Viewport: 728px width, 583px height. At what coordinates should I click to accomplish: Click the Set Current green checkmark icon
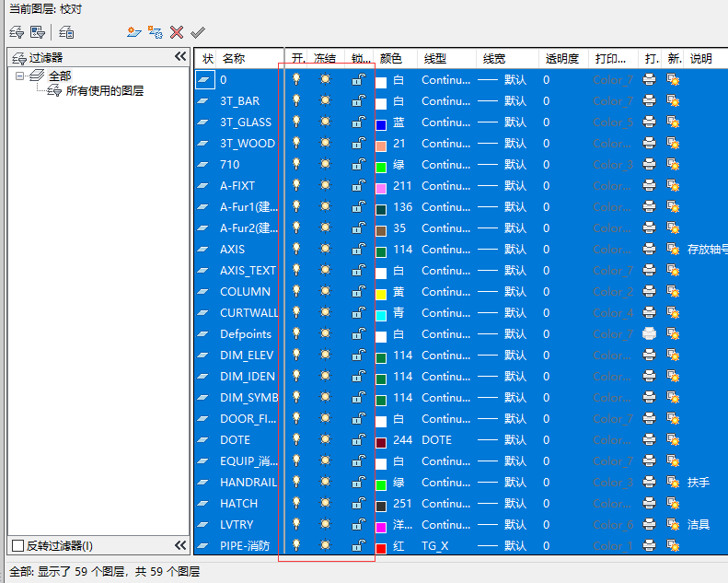[198, 32]
